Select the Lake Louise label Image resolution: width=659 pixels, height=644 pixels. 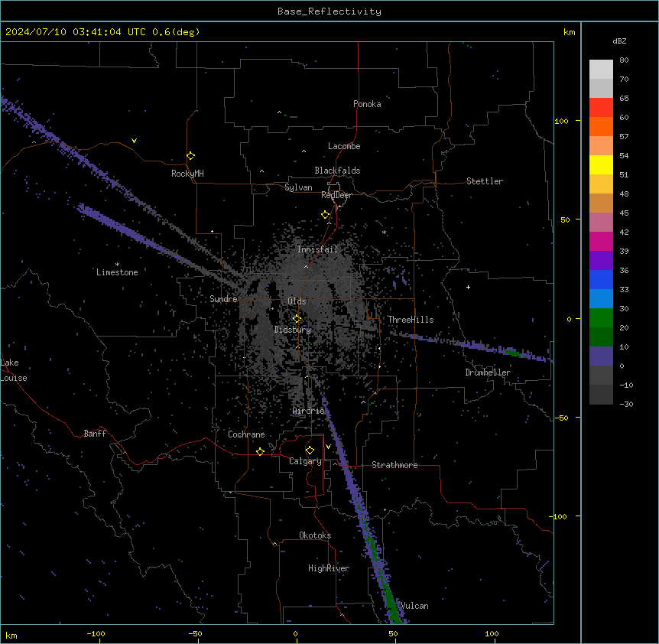[x=12, y=370]
